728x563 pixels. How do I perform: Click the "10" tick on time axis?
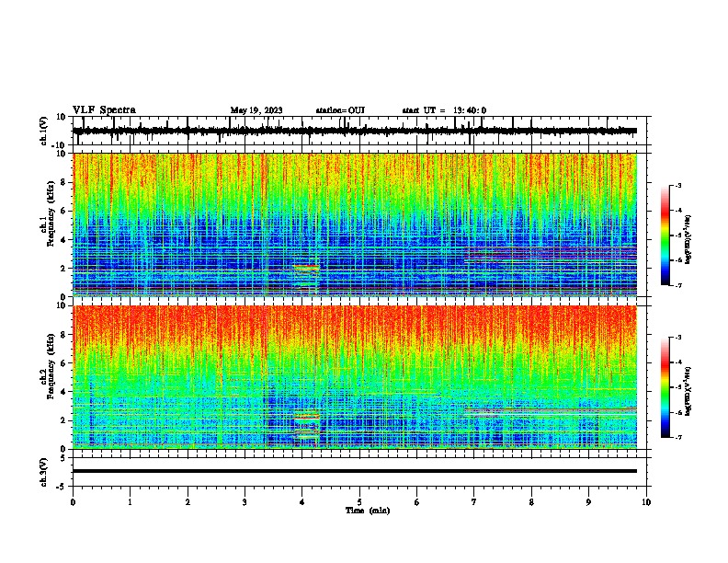[646, 502]
